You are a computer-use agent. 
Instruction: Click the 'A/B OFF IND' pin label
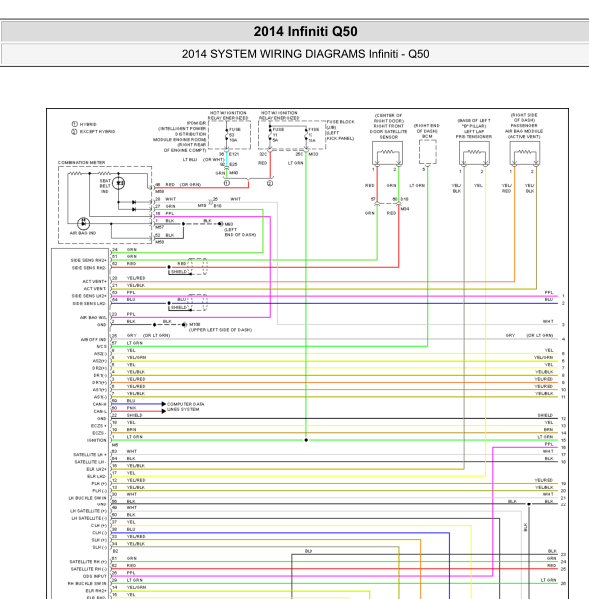click(93, 339)
